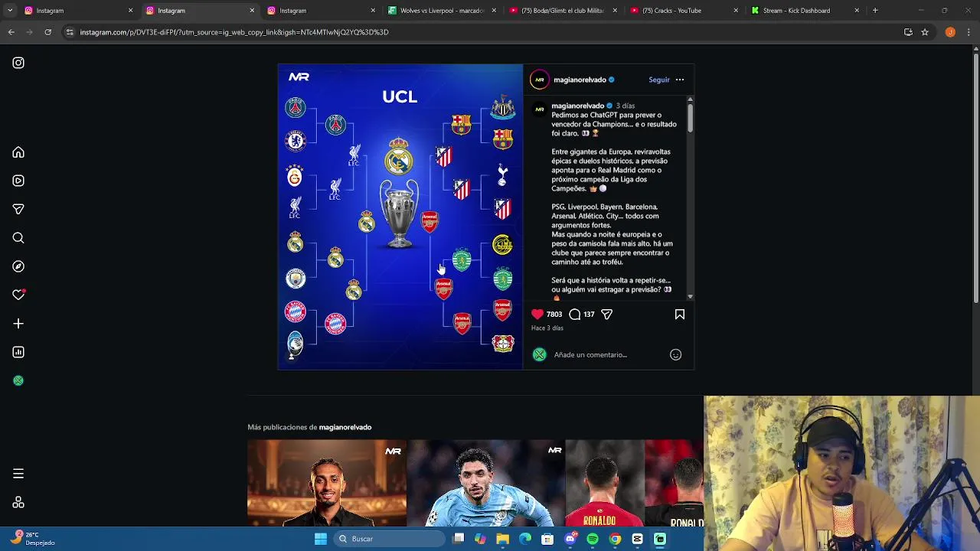Viewport: 980px width, 551px height.
Task: Open Dashboard chart icon in sidebar
Action: 18,352
